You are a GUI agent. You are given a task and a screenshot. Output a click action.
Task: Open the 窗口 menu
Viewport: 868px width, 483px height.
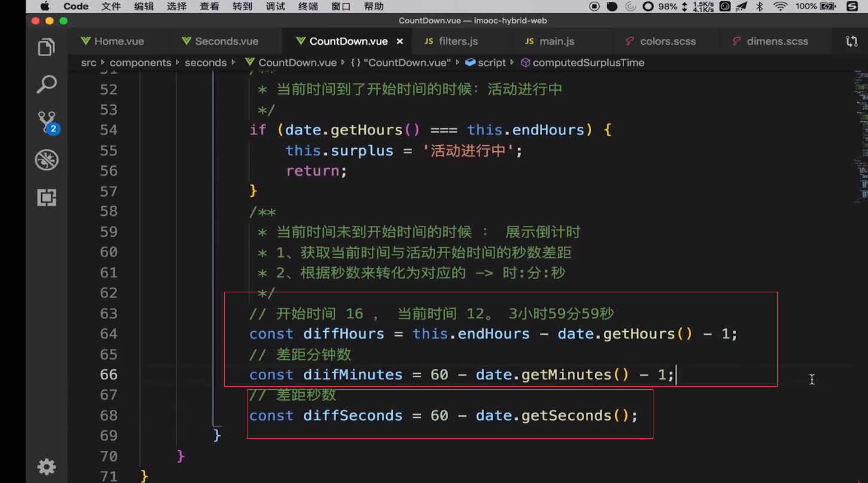point(341,7)
